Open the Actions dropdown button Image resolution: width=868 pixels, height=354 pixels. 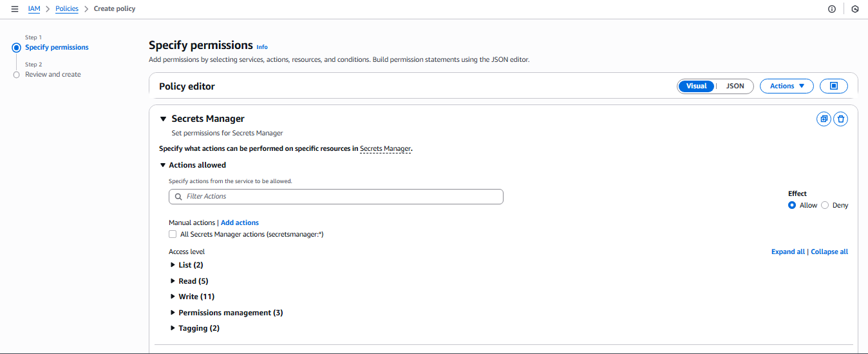[787, 86]
